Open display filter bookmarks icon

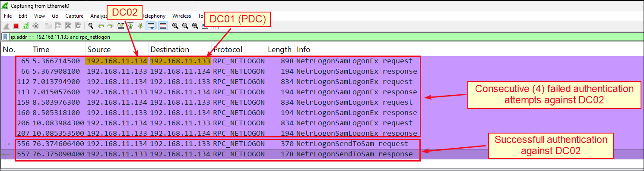pyautogui.click(x=6, y=37)
